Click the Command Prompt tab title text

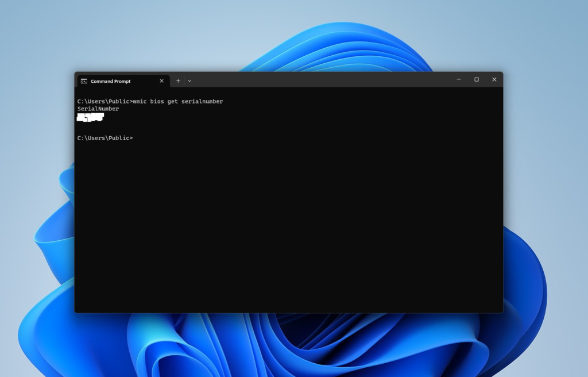pos(110,81)
